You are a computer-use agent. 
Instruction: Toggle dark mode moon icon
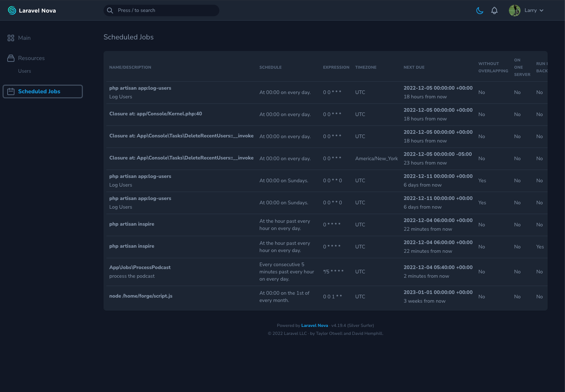click(480, 10)
